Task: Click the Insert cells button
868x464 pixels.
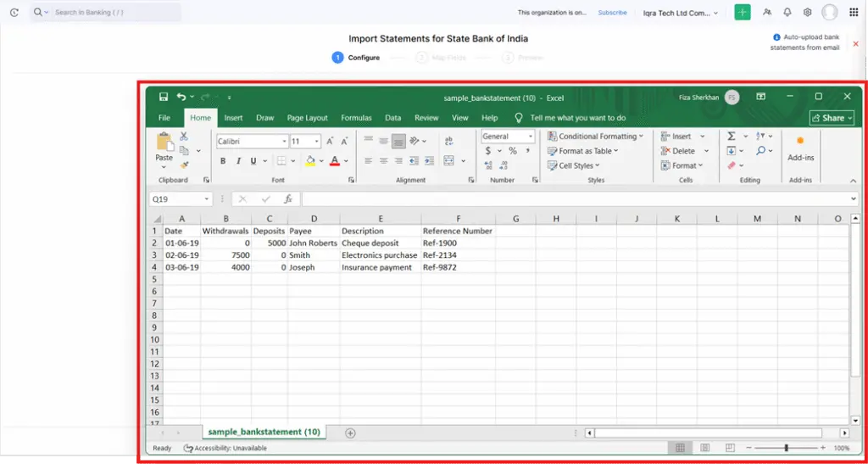Action: pyautogui.click(x=682, y=137)
